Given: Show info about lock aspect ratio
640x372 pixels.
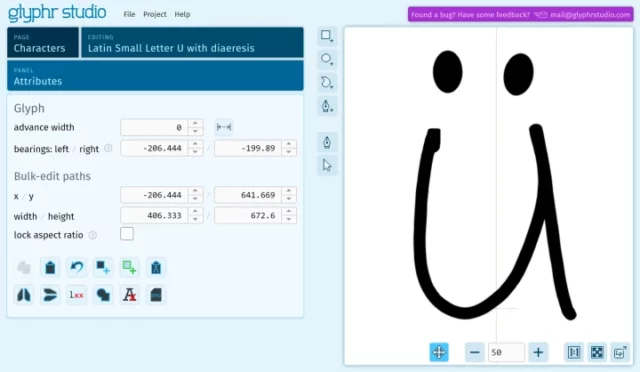Looking at the screenshot, I should (x=93, y=235).
